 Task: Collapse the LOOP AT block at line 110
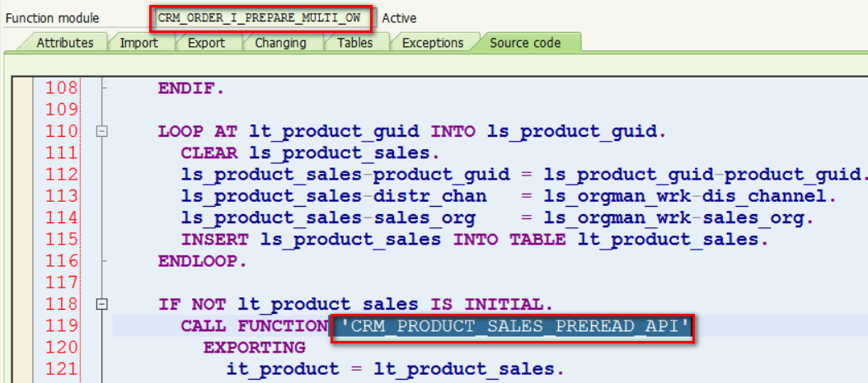tap(102, 132)
